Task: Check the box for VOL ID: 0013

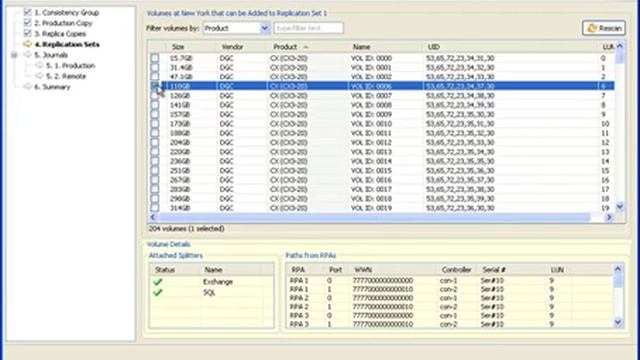Action: coord(155,152)
